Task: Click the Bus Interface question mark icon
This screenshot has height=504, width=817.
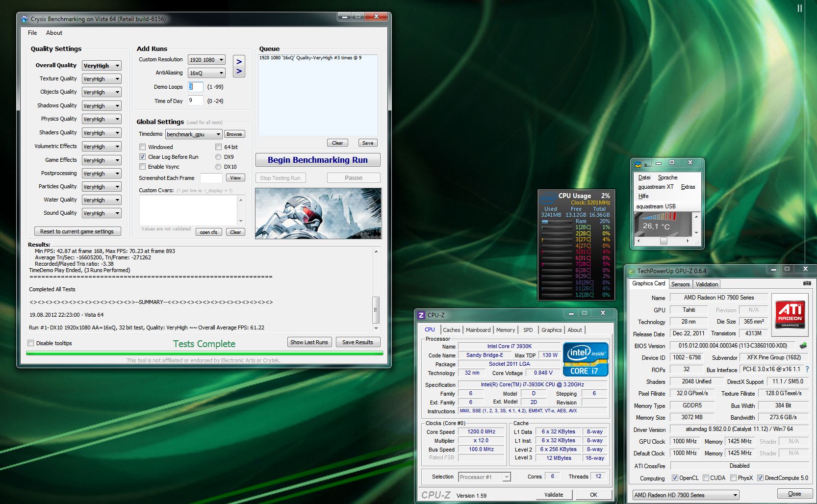Action: (807, 369)
